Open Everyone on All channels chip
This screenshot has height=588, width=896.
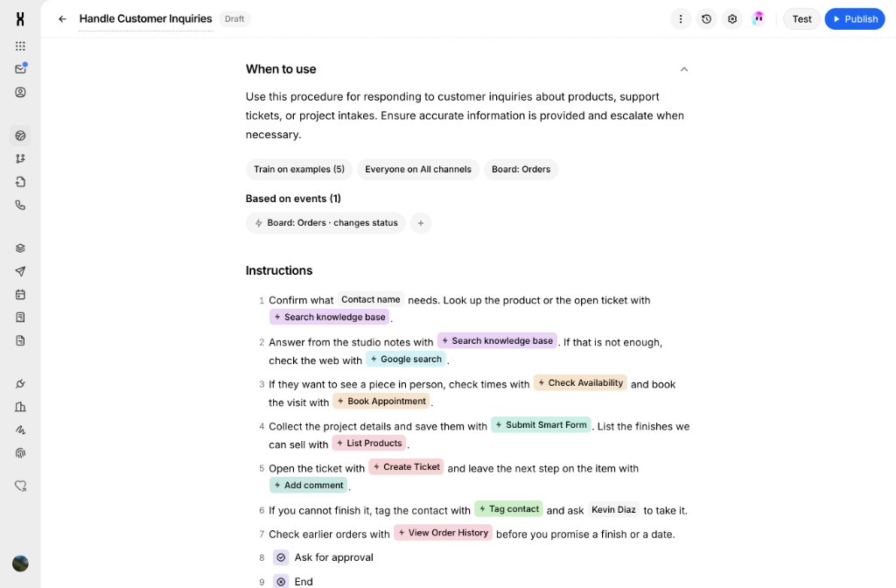(418, 169)
